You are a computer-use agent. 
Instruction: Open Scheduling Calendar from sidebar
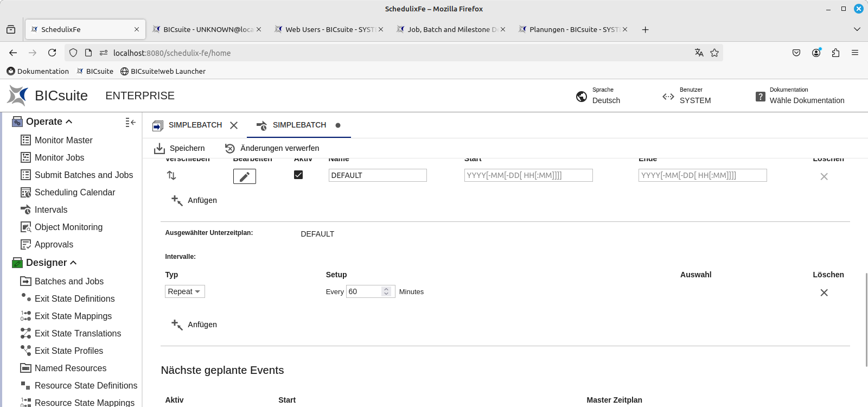tap(74, 192)
